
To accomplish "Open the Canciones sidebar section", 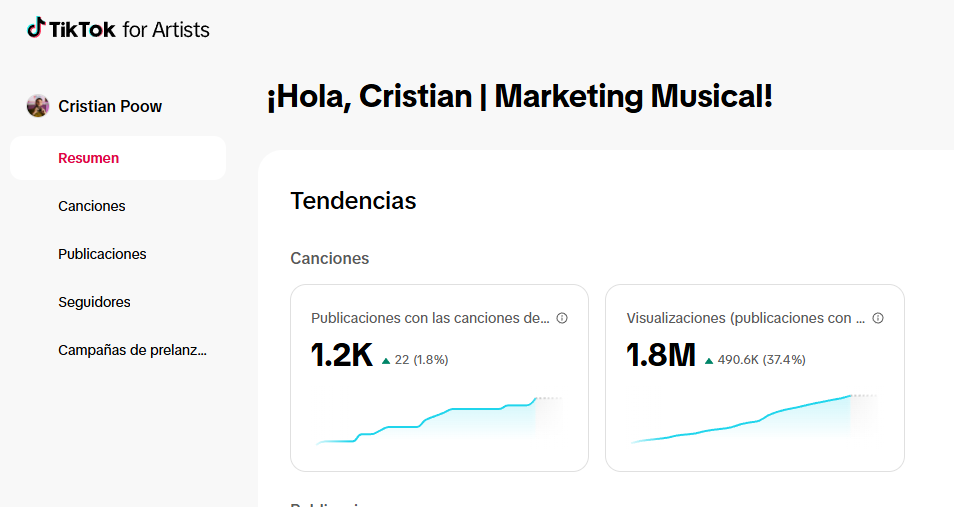I will coord(92,206).
